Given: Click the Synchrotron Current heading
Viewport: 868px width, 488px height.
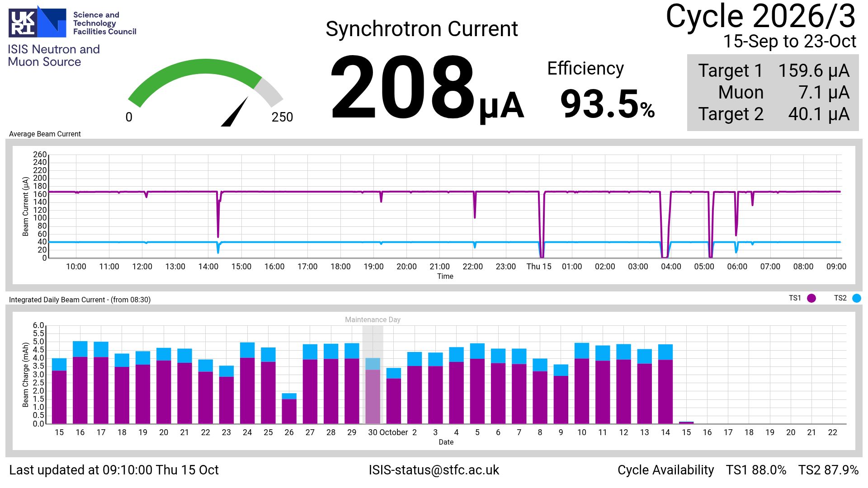Looking at the screenshot, I should [421, 29].
